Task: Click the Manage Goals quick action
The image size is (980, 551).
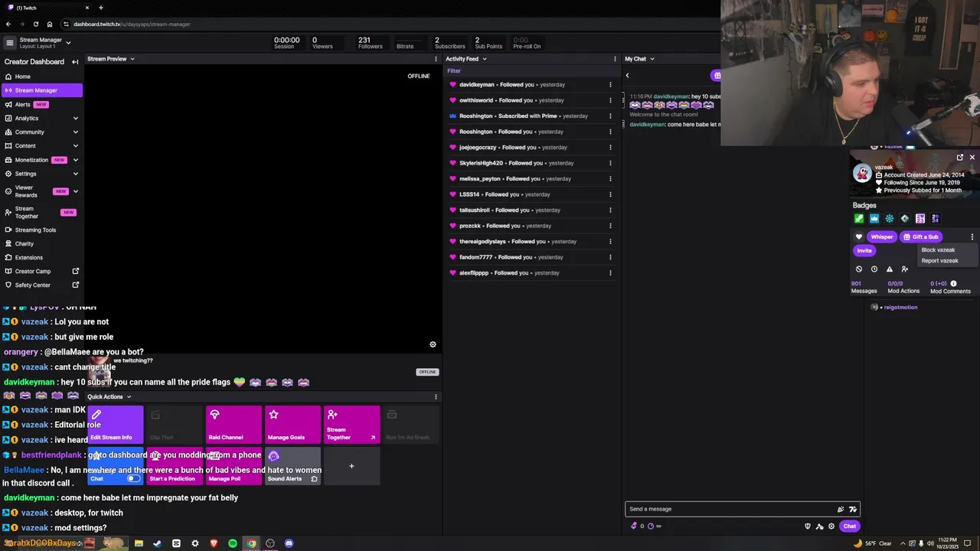Action: [292, 425]
